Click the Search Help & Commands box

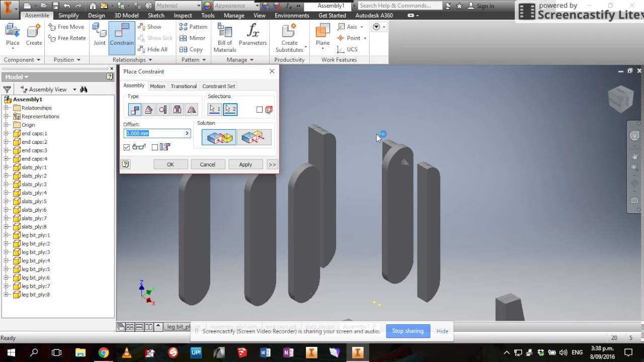point(400,6)
